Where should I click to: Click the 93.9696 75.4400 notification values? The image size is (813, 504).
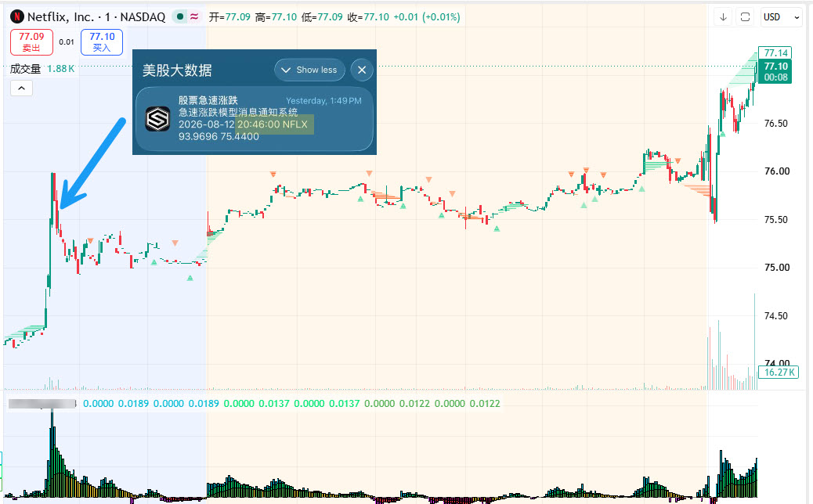click(219, 136)
